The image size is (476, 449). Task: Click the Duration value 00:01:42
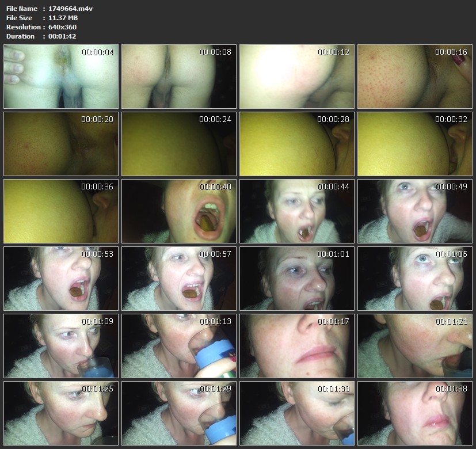[62, 36]
